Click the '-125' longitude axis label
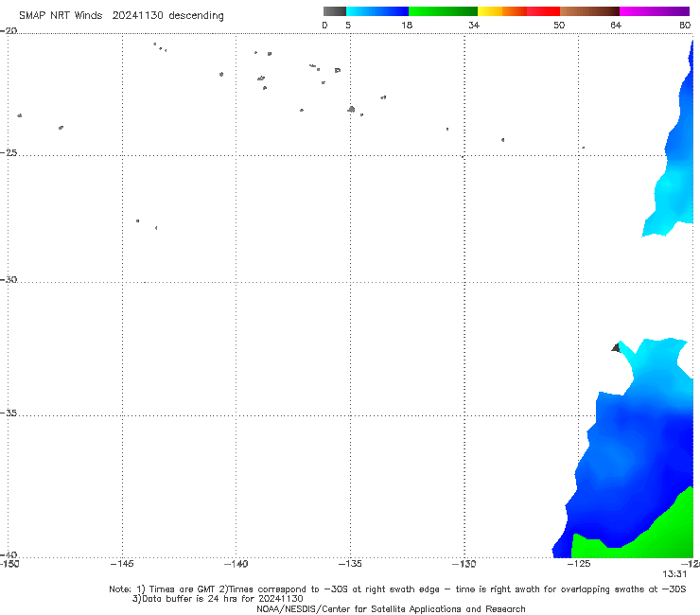700x615 pixels. click(x=579, y=564)
